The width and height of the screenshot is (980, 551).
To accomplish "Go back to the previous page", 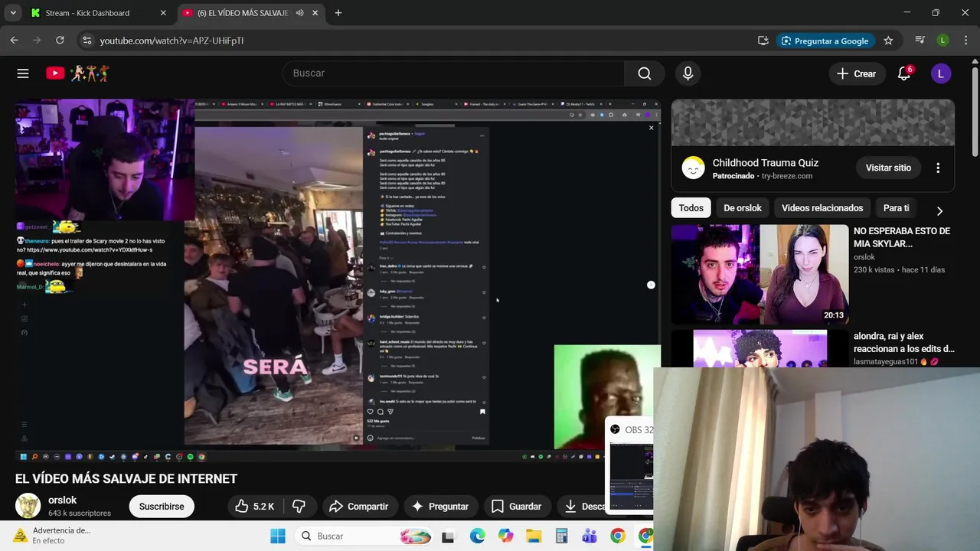I will click(x=15, y=41).
